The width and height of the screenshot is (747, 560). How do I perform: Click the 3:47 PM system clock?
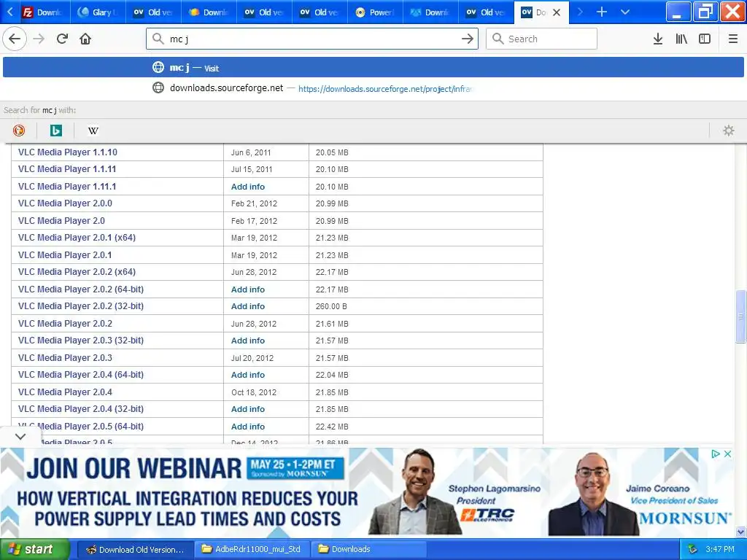[x=720, y=549]
